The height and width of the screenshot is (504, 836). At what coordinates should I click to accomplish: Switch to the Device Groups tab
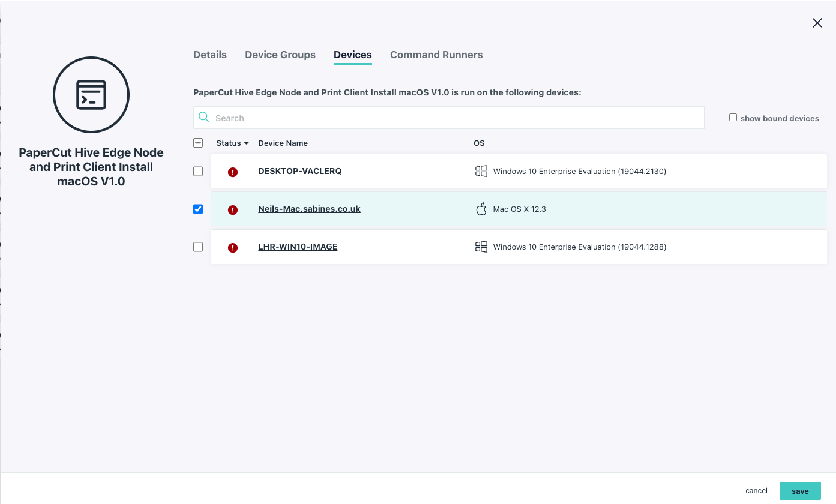pos(280,55)
